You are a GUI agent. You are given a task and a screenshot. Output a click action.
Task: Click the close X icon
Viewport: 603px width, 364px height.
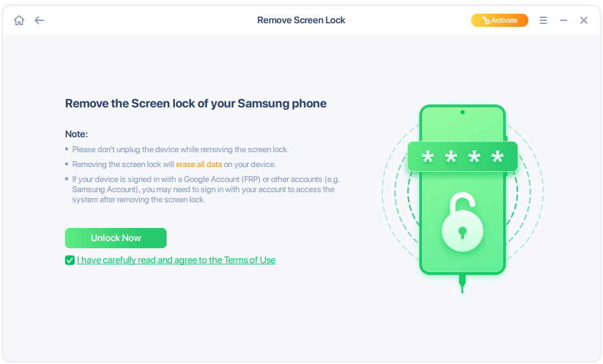coord(583,20)
